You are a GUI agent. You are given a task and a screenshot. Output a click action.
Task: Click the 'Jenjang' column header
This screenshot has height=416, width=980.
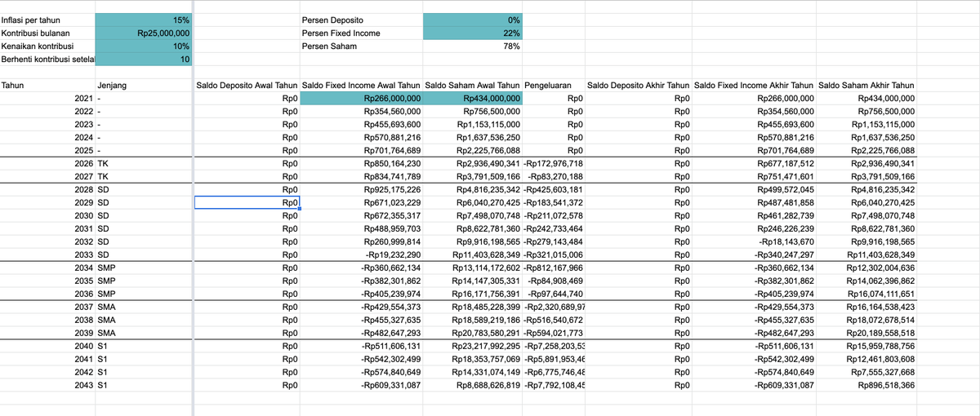point(144,85)
